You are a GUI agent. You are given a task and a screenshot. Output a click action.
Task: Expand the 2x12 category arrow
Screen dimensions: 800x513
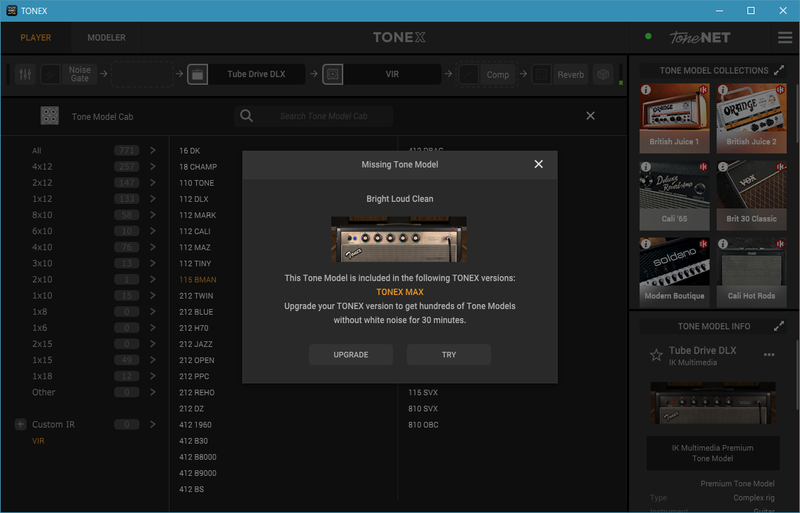coord(153,183)
